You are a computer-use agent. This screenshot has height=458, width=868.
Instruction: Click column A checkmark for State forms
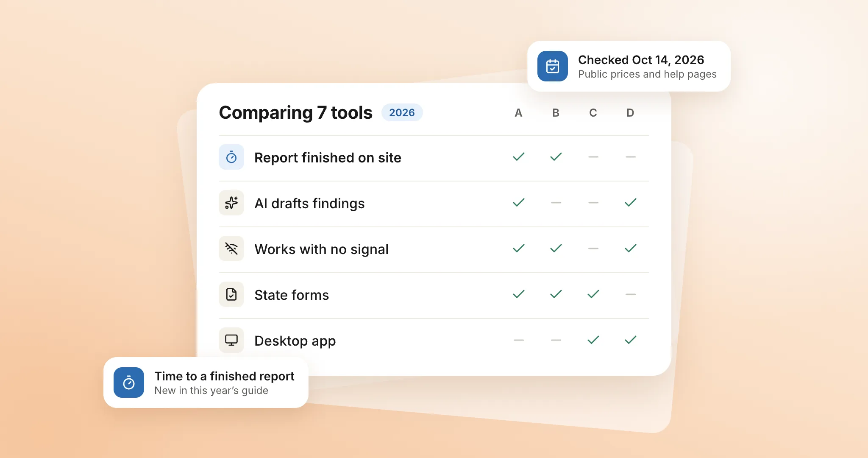[519, 294]
